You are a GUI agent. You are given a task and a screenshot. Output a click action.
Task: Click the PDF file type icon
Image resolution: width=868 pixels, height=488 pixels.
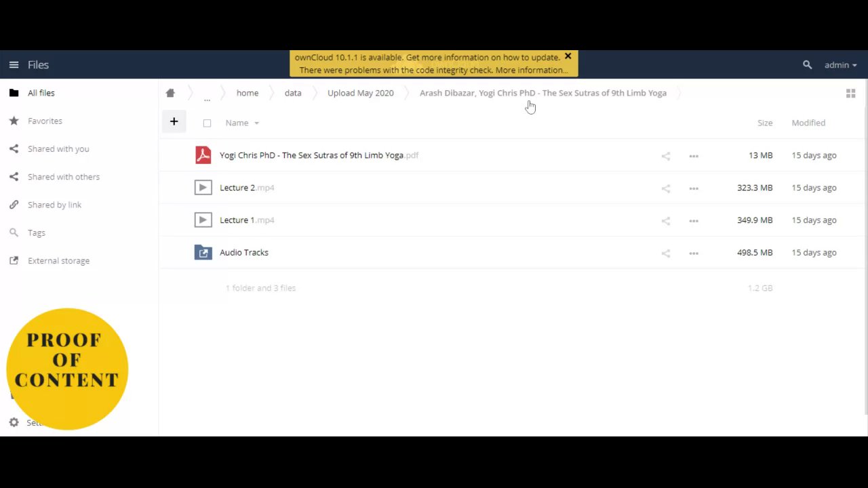(x=203, y=155)
